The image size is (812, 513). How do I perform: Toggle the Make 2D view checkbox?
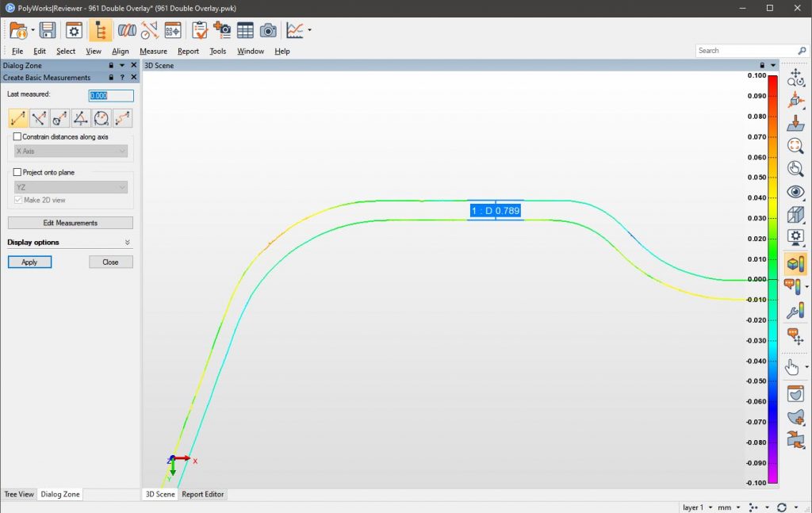19,199
